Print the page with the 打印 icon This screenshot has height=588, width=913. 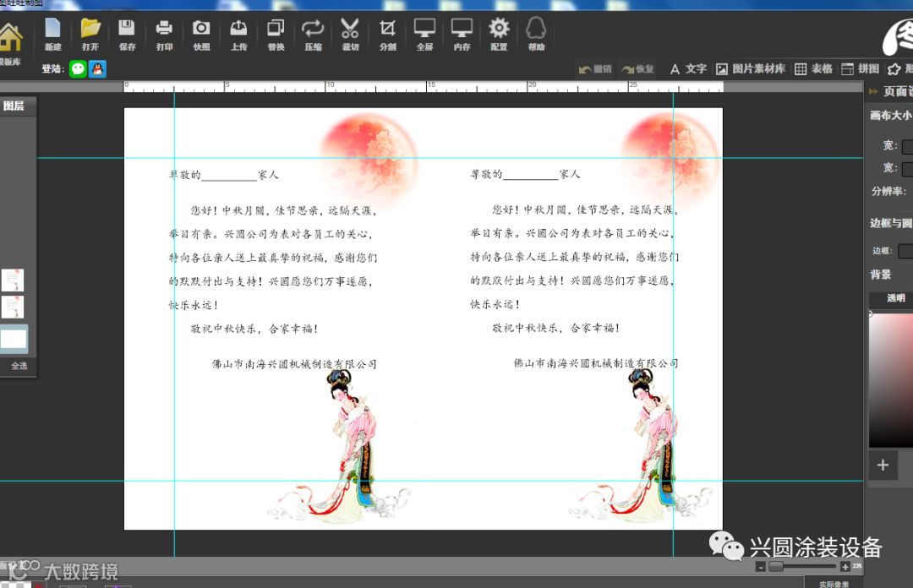[x=164, y=35]
